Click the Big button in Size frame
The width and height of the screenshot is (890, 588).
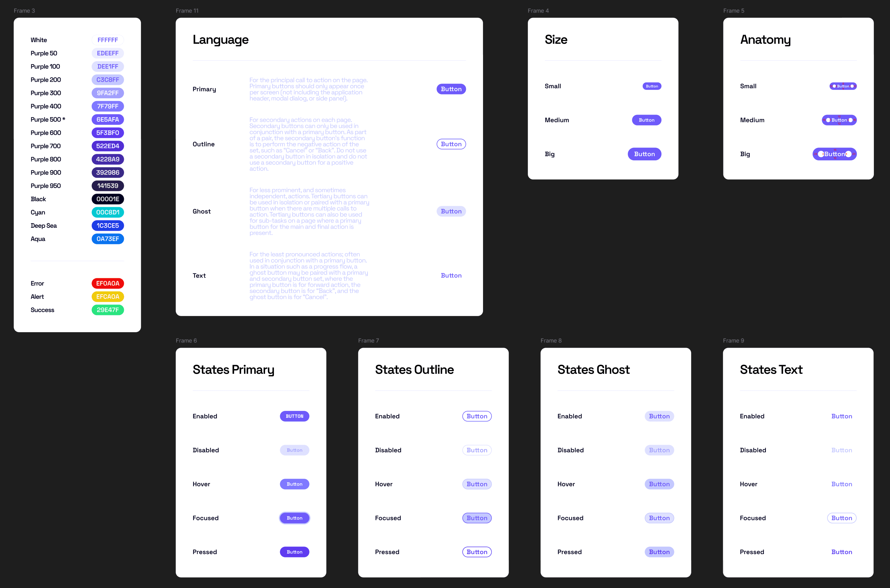[x=644, y=154]
